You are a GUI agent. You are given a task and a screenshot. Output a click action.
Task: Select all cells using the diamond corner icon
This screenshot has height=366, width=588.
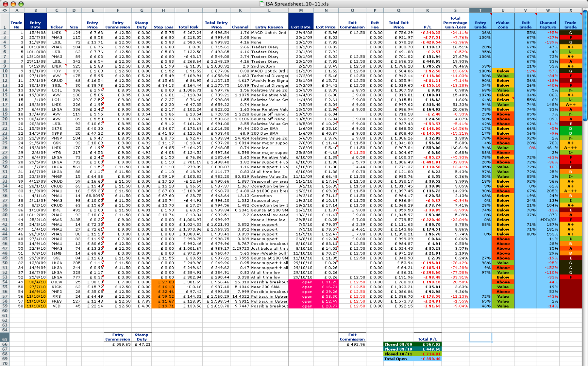[4, 11]
